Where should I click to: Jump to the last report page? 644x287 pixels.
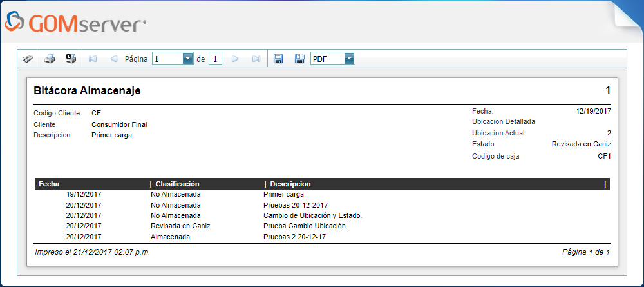[256, 59]
